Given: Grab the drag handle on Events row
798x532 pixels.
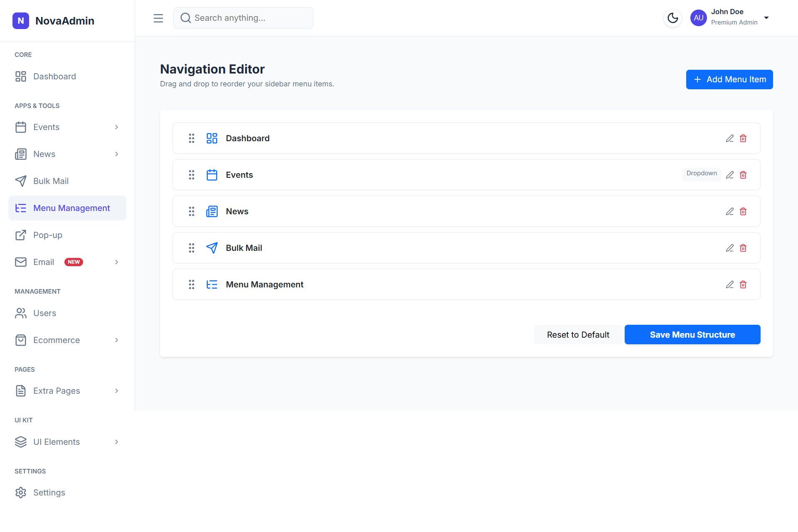Looking at the screenshot, I should tap(191, 175).
